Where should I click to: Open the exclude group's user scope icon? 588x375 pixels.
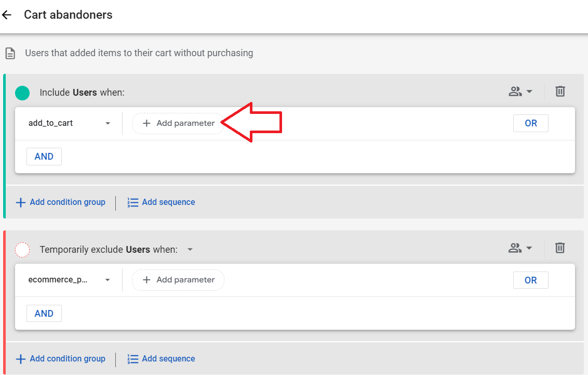pyautogui.click(x=520, y=248)
